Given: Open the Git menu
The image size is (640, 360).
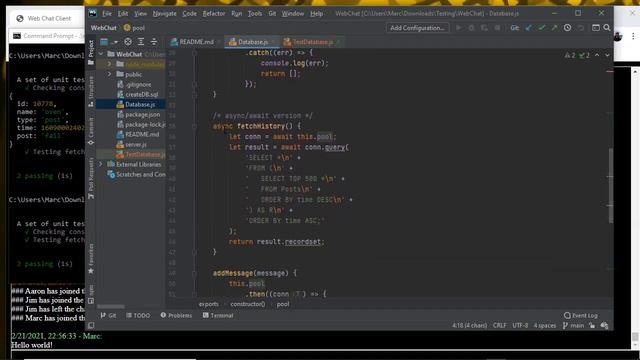Looking at the screenshot, I should 272,13.
